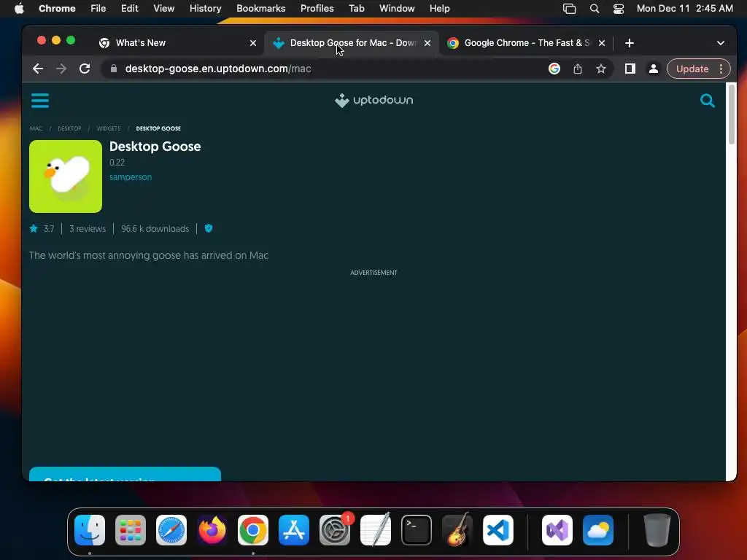Screen dimensions: 747x560
Task: Open the Apple menu
Action: coord(19,8)
